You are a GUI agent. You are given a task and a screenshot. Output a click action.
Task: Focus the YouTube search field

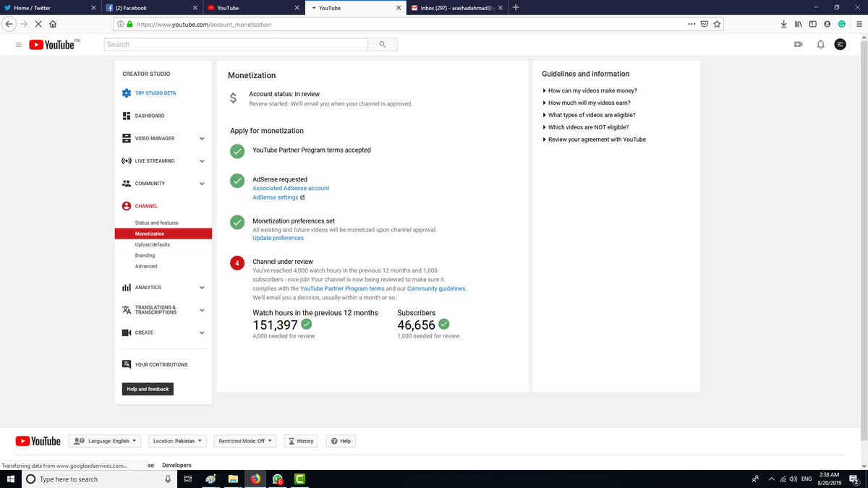[237, 45]
